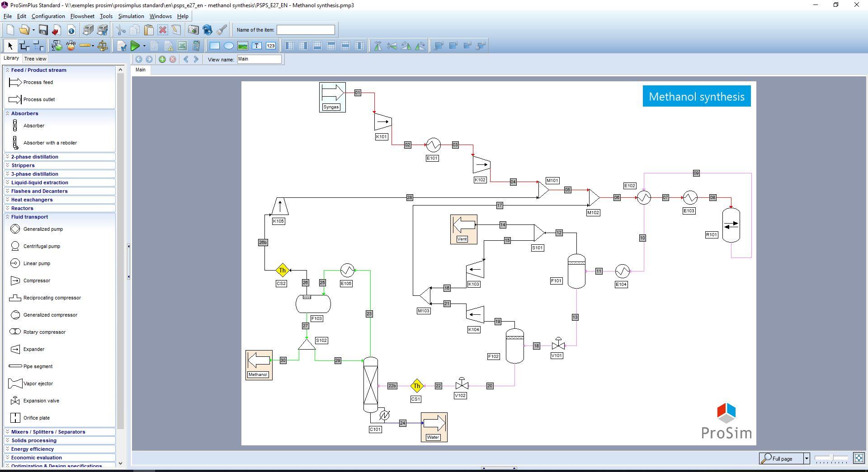868x472 pixels.
Task: Switch to the Tree view tab
Action: [x=35, y=59]
